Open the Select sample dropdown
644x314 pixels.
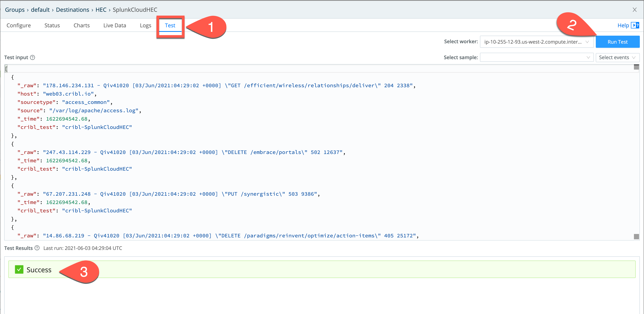coord(537,57)
